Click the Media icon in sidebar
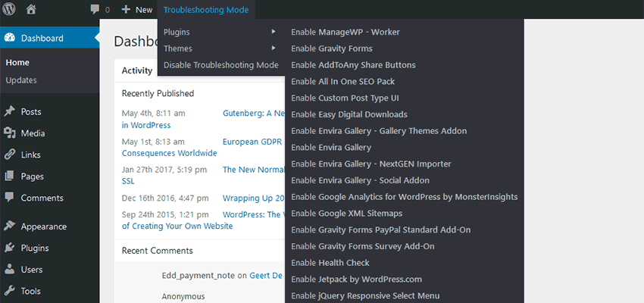The image size is (644, 303). pyautogui.click(x=10, y=133)
